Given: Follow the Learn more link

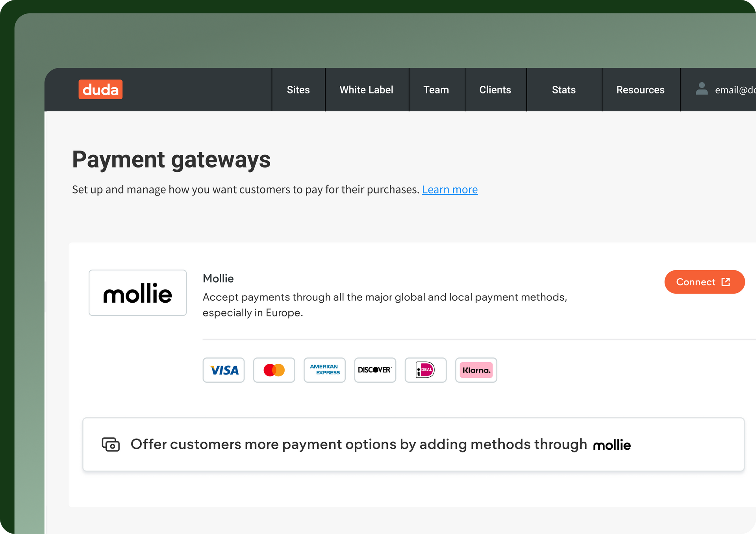Looking at the screenshot, I should [450, 190].
